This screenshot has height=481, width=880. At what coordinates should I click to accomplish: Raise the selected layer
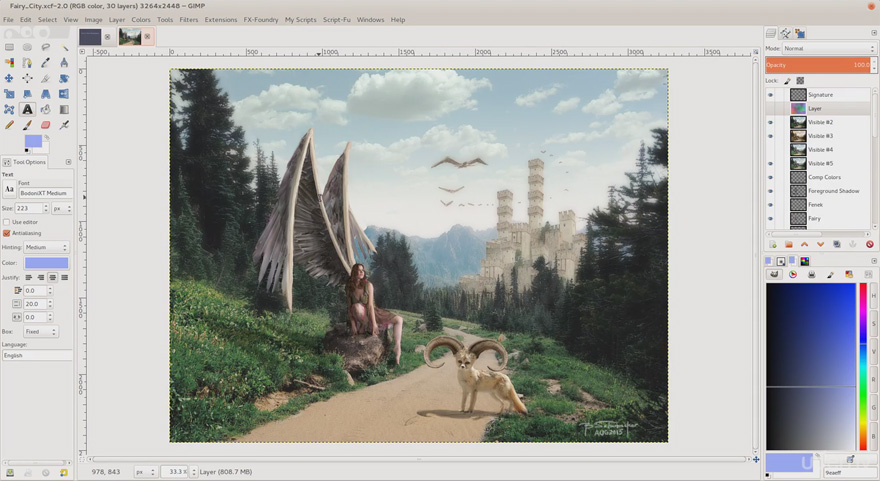tap(804, 244)
